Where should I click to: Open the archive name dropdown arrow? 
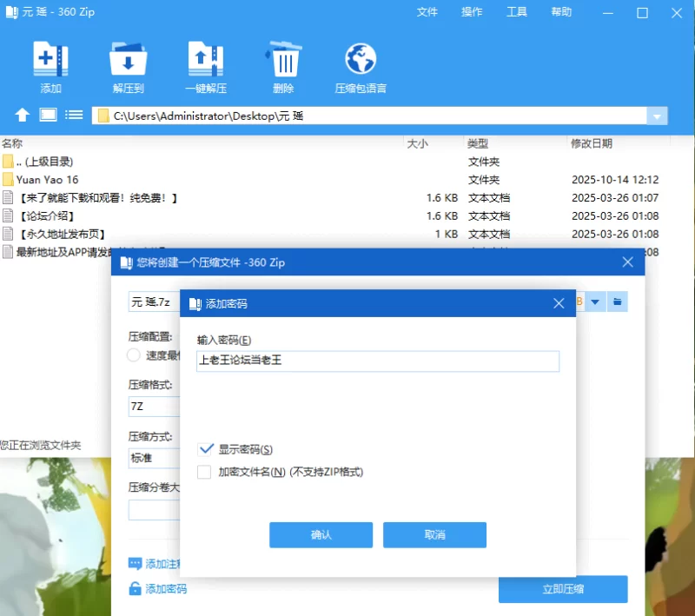595,301
